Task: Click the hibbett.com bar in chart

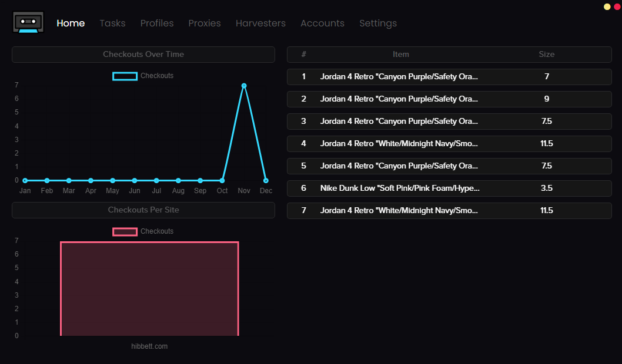Action: pyautogui.click(x=149, y=289)
